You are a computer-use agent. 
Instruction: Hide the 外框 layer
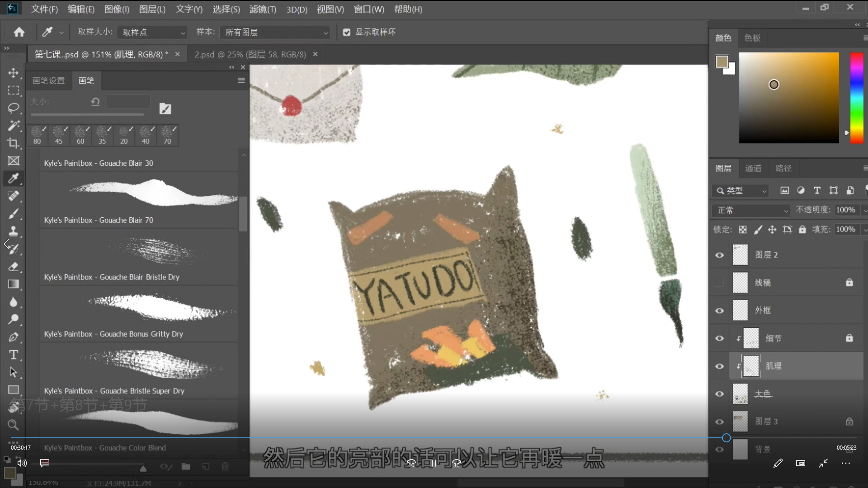coord(719,310)
